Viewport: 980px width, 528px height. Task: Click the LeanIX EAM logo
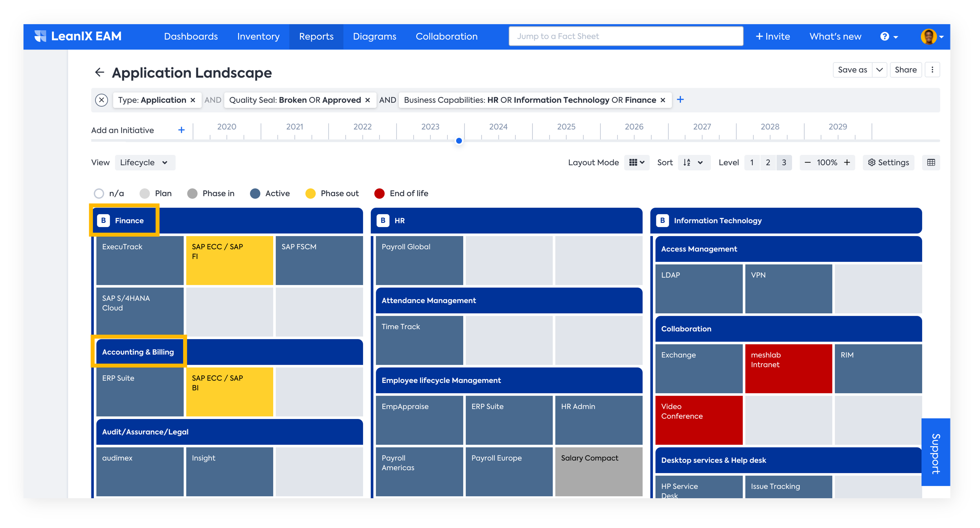[x=78, y=36]
